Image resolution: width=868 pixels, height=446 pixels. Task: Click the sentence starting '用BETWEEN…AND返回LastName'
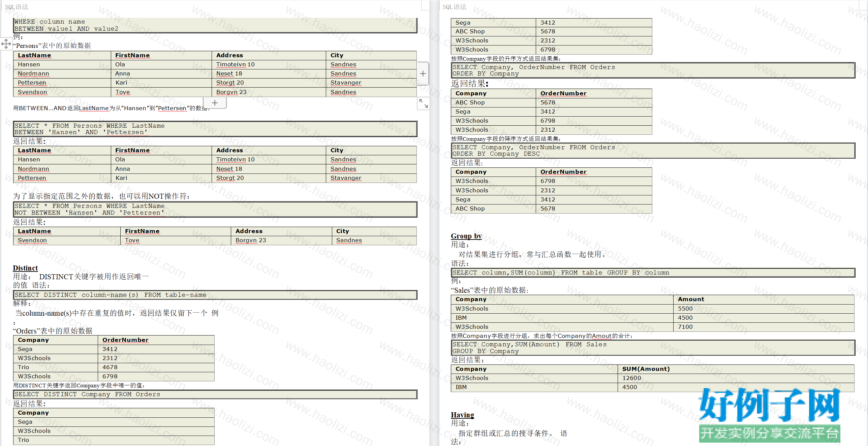pyautogui.click(x=111, y=108)
